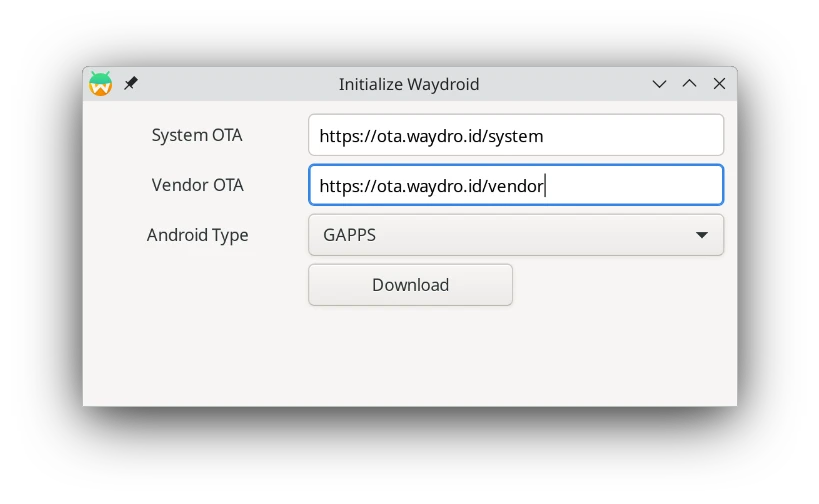819x504 pixels.
Task: Click the Waydroid app icon in title bar
Action: coord(100,84)
